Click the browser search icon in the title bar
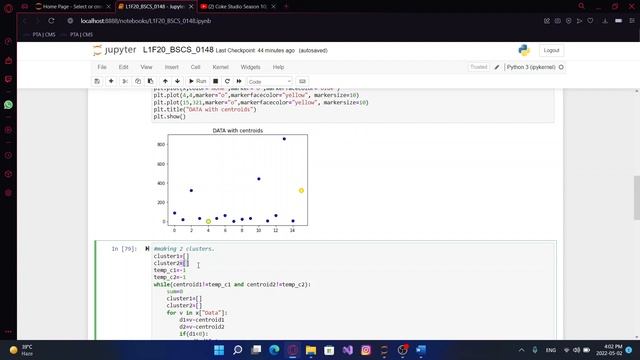 point(582,6)
